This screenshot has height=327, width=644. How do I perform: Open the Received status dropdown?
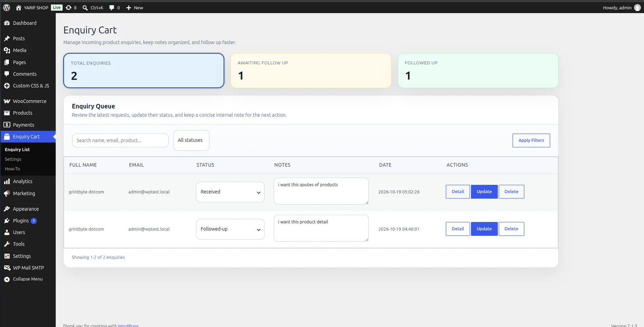point(230,192)
